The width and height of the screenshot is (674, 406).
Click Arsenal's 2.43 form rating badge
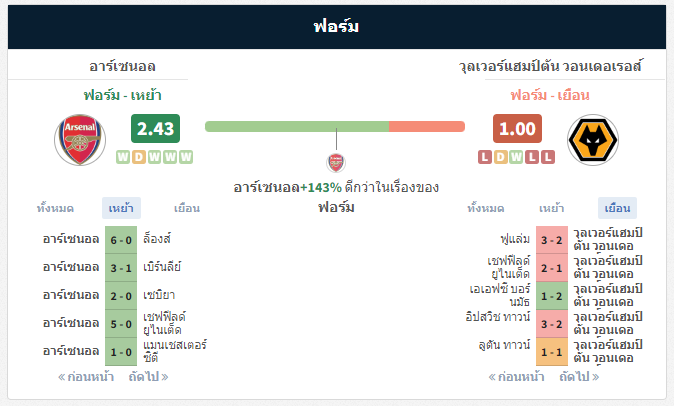[156, 128]
